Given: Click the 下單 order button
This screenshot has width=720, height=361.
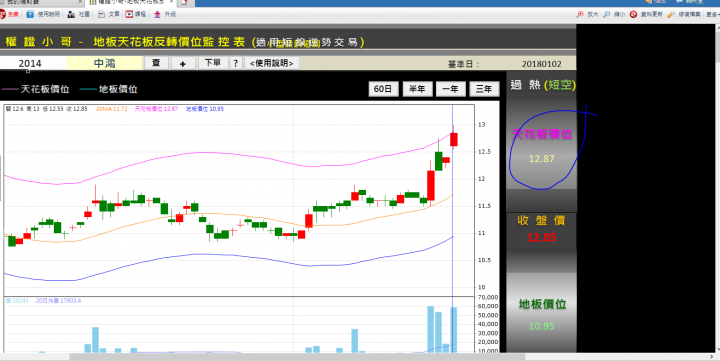Looking at the screenshot, I should [x=213, y=63].
